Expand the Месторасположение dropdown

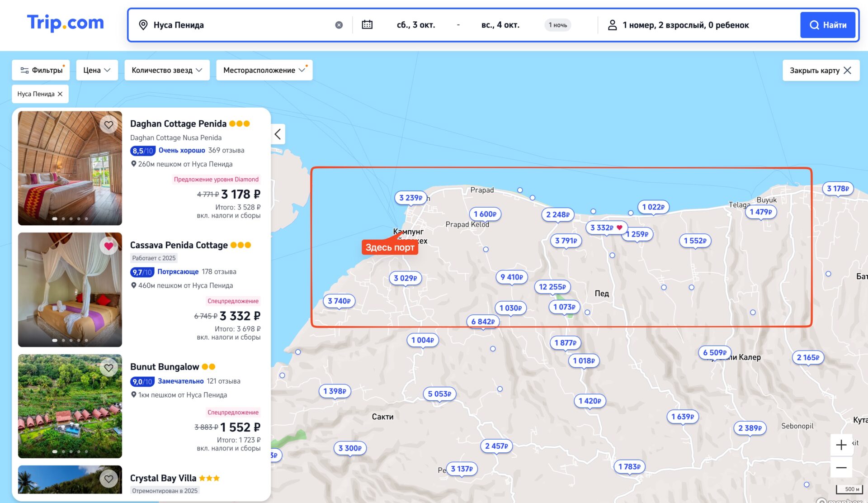[264, 70]
